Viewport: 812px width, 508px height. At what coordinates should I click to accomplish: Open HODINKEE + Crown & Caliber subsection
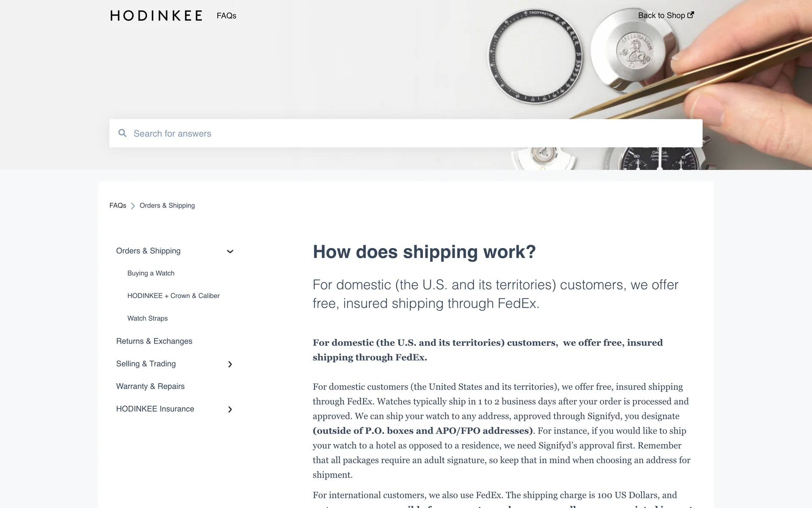point(173,295)
